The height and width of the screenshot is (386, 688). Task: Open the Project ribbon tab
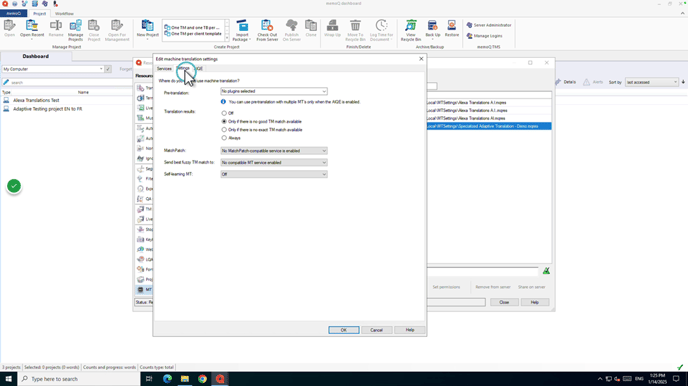[39, 14]
